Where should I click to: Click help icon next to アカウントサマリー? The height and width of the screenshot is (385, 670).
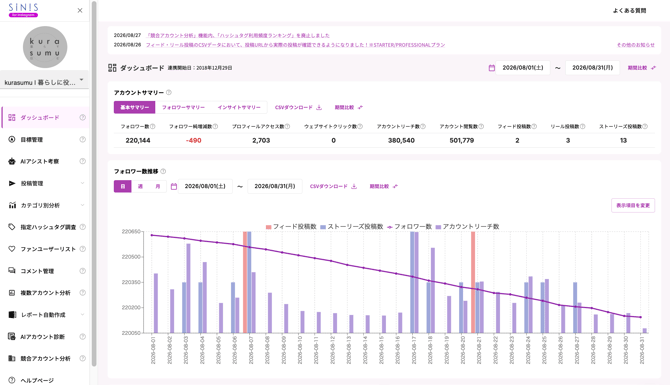click(x=169, y=92)
